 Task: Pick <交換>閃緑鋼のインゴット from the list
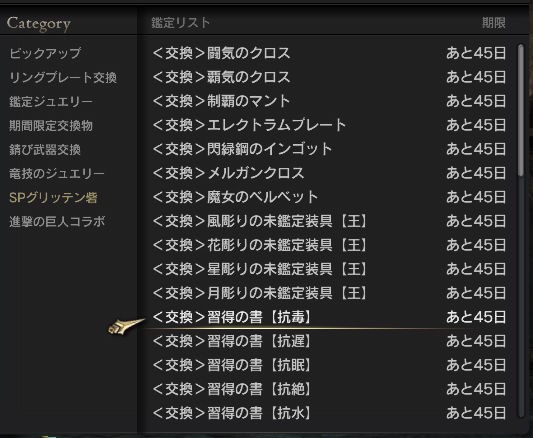coord(329,149)
